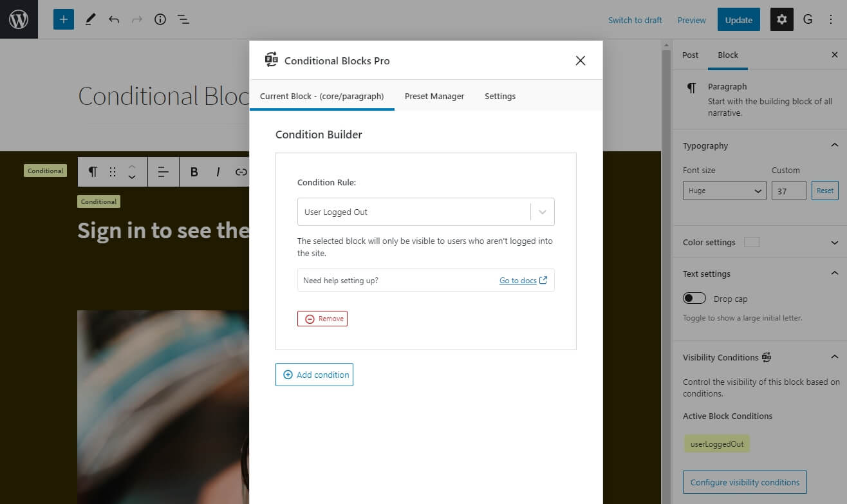Click the block drag handle dots
The height and width of the screenshot is (504, 847).
click(113, 172)
